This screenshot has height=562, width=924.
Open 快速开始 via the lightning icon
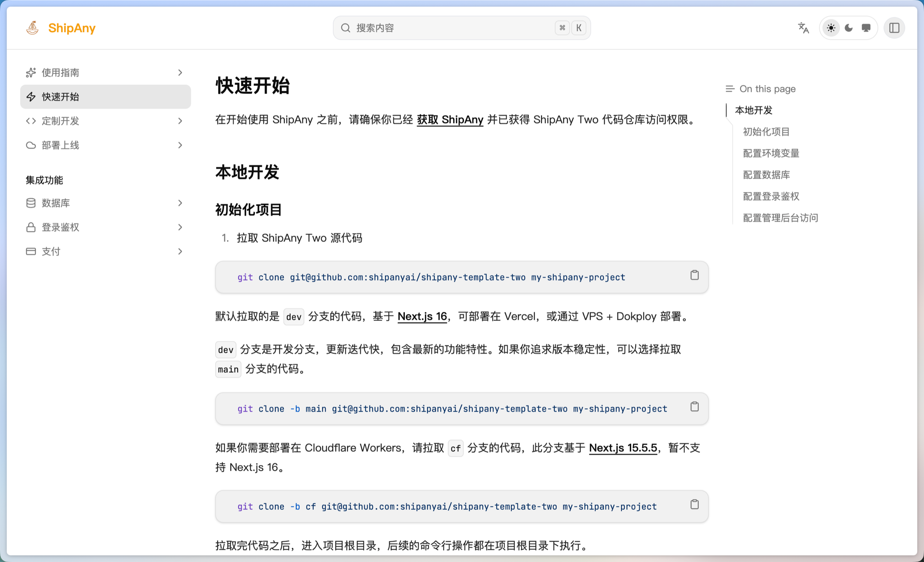point(31,97)
